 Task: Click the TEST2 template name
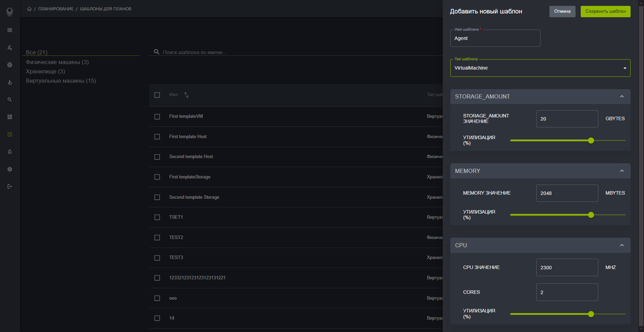176,238
